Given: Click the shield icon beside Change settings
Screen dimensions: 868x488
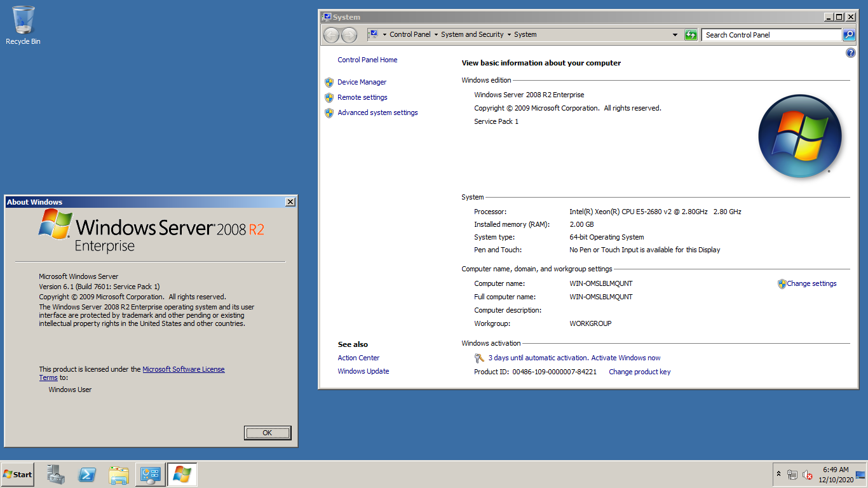Looking at the screenshot, I should [782, 284].
